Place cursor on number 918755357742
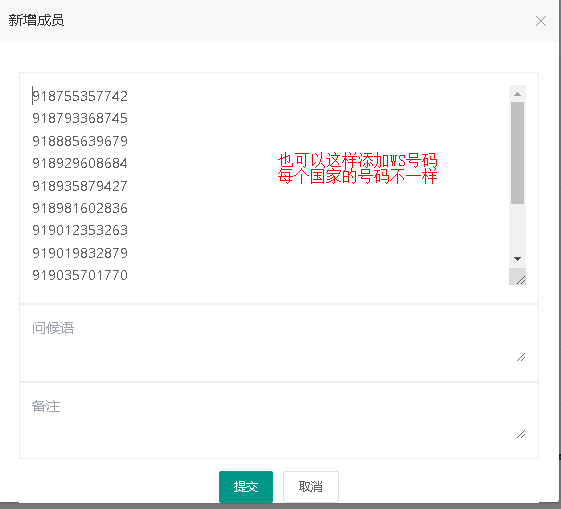Image resolution: width=561 pixels, height=509 pixels. (x=80, y=96)
